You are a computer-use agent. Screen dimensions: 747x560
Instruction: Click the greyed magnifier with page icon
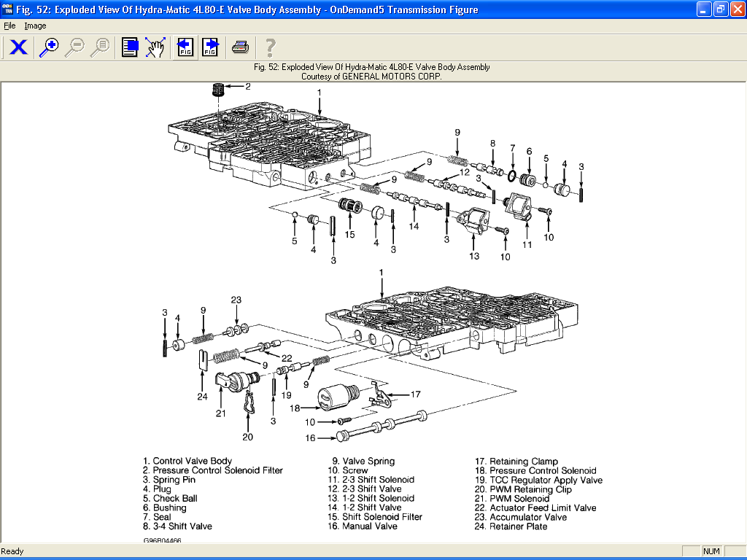[x=101, y=47]
